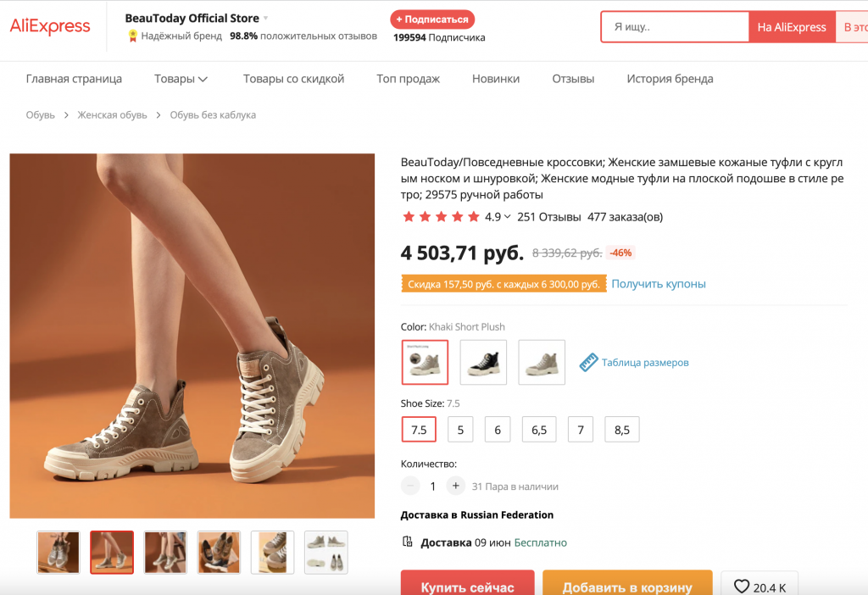Open the store name dropdown arrow
Screen dimensions: 868x595
tap(265, 18)
